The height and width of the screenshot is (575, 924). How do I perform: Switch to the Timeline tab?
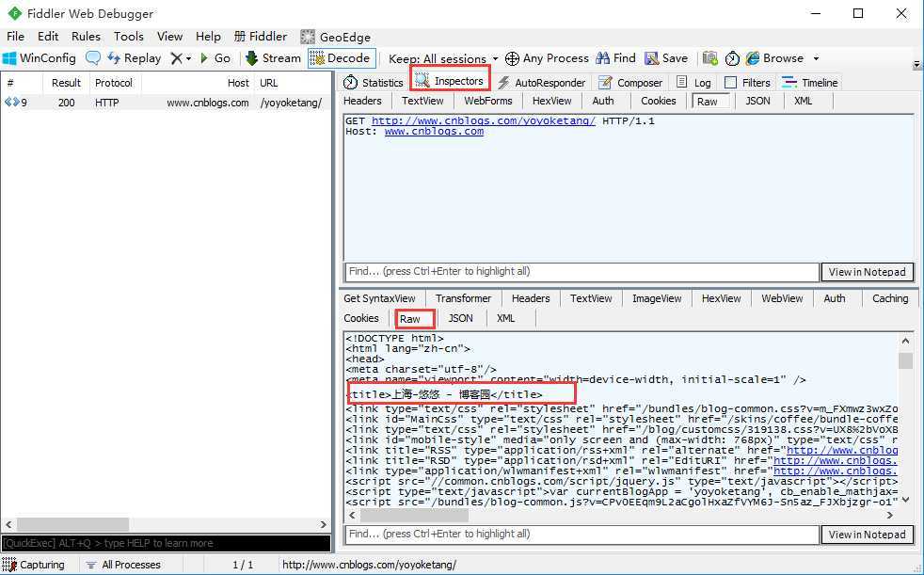(809, 83)
